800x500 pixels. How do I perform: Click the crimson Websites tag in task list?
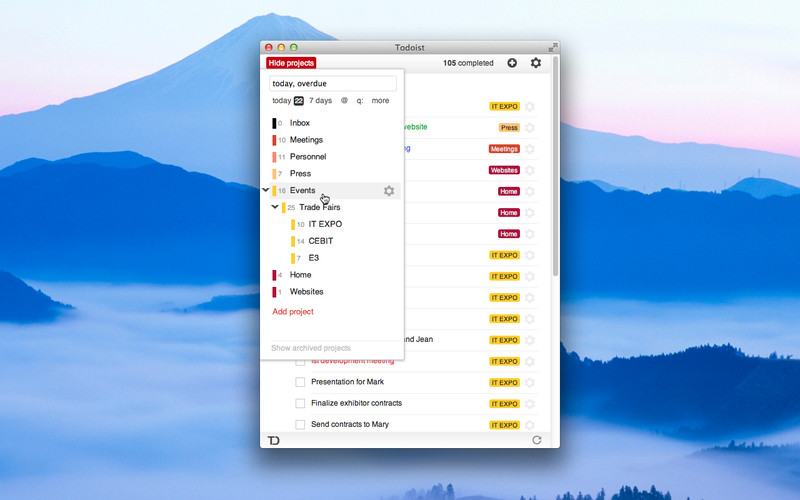click(x=504, y=170)
